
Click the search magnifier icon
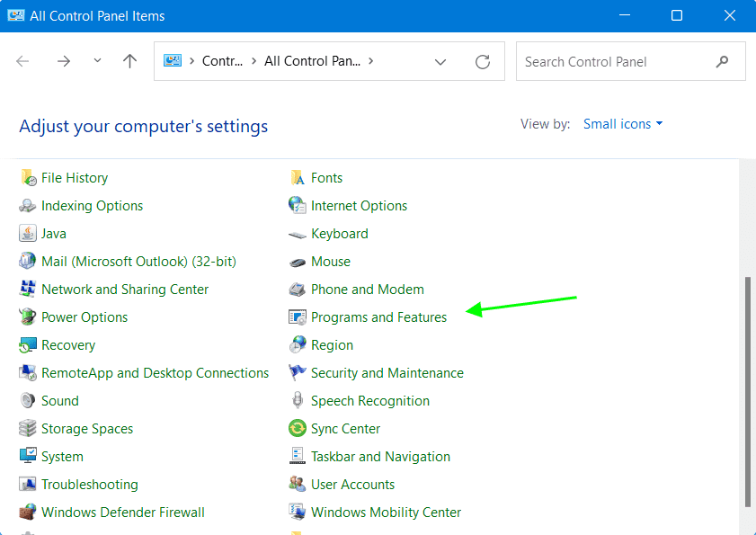pos(722,61)
